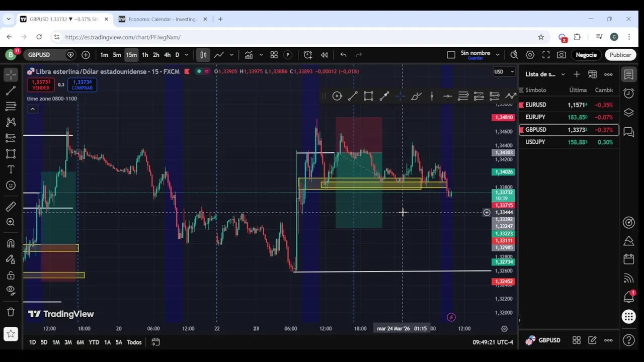The width and height of the screenshot is (644, 362).
Task: Open chart settings hexagon icon
Action: (x=530, y=55)
